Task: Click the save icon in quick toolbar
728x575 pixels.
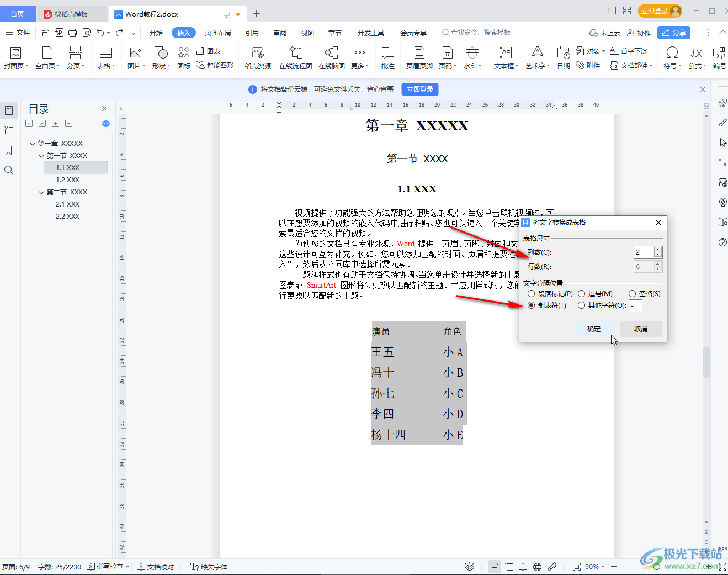Action: tap(45, 33)
